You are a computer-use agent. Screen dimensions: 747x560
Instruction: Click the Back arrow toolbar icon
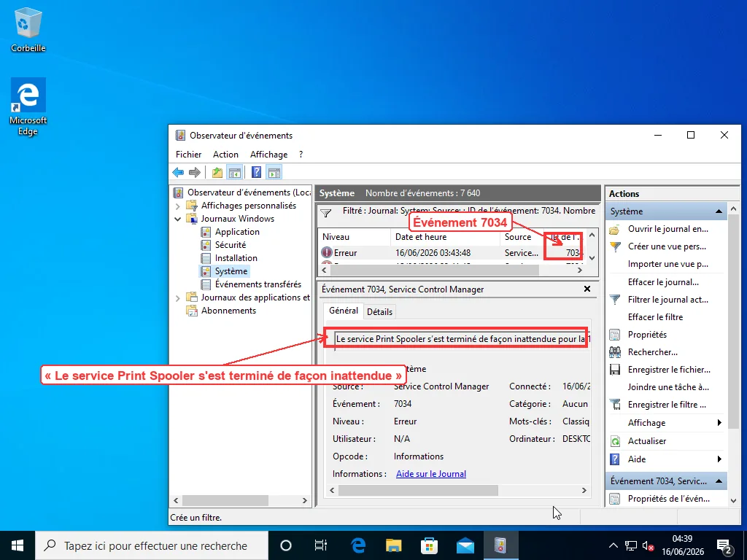178,172
